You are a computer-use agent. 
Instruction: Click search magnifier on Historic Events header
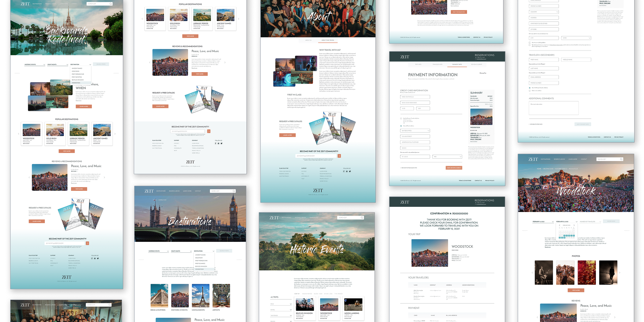pyautogui.click(x=362, y=218)
